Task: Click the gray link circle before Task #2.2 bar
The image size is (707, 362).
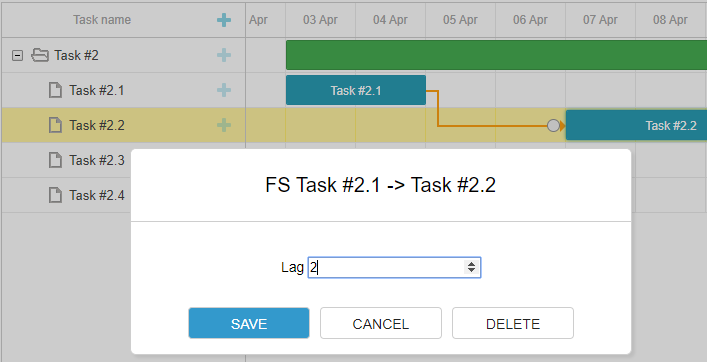Action: click(x=553, y=126)
